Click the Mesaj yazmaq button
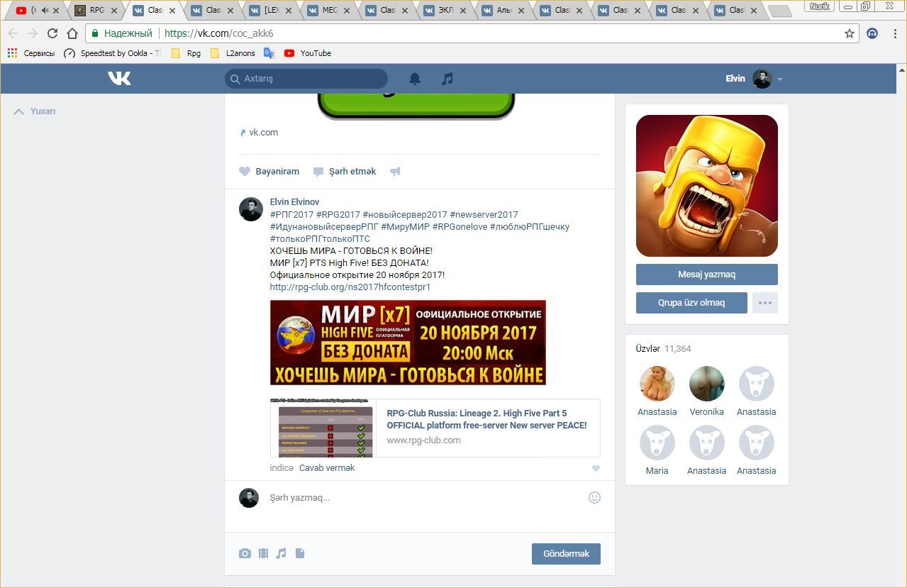Image resolution: width=907 pixels, height=588 pixels. click(x=706, y=274)
